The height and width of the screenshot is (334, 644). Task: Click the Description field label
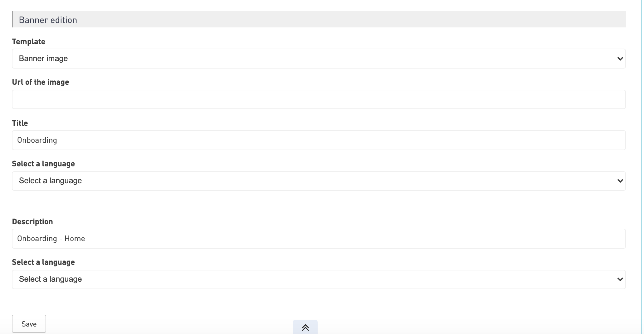pos(32,222)
